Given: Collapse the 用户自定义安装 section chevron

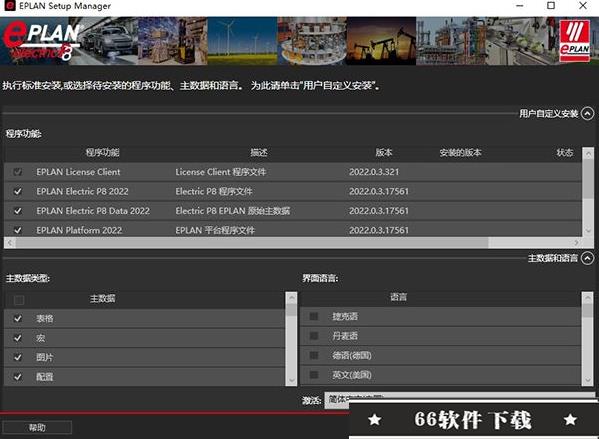Looking at the screenshot, I should [x=587, y=113].
